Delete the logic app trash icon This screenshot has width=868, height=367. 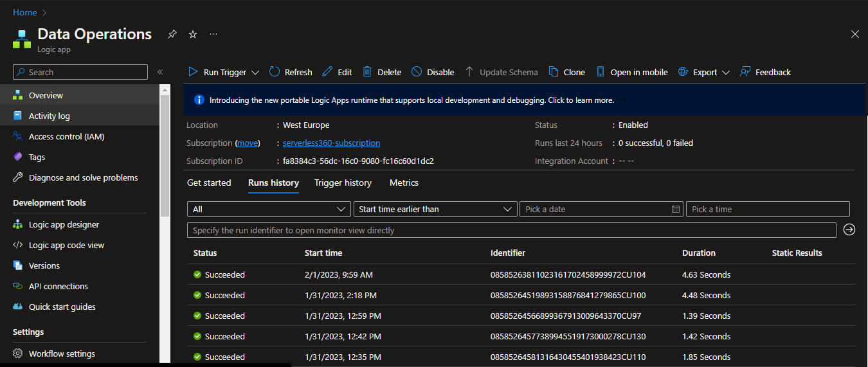coord(367,72)
